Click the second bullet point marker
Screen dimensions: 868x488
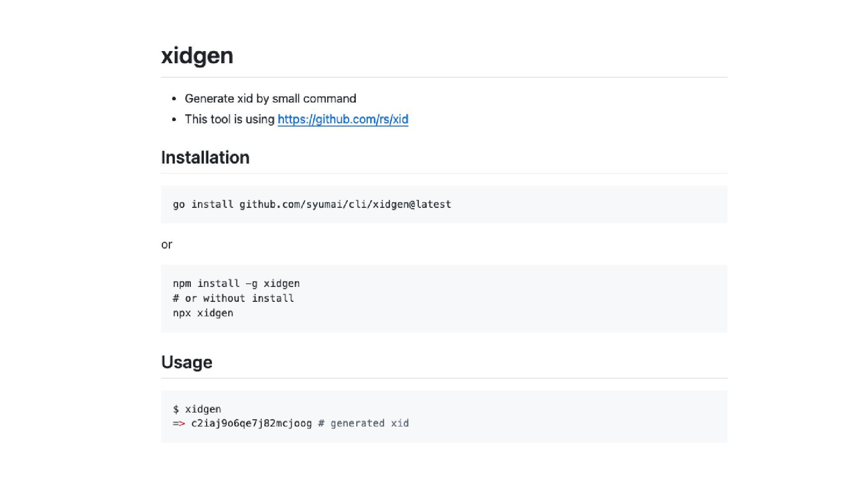pos(174,120)
